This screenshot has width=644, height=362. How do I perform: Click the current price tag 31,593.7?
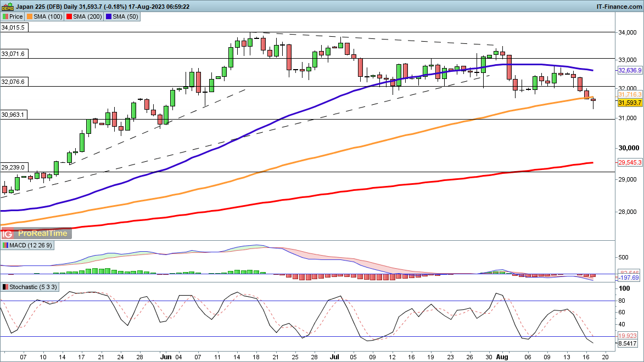point(630,103)
